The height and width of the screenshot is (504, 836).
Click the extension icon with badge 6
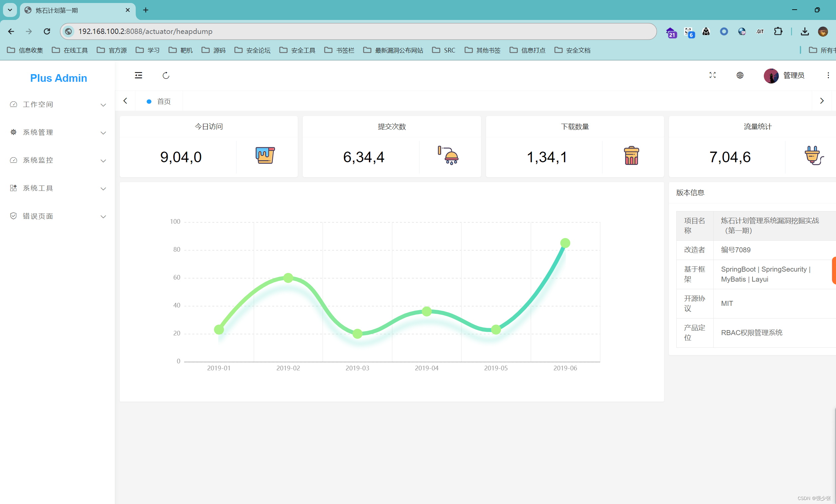click(x=689, y=32)
